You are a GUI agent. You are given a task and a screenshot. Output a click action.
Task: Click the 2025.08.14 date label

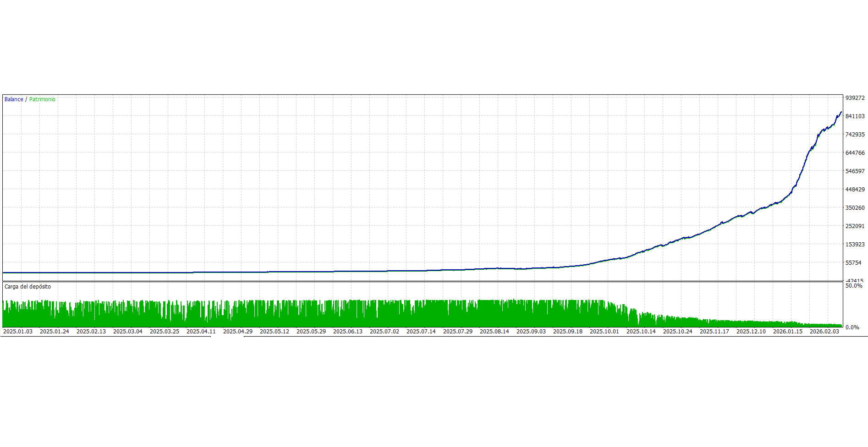pos(494,332)
